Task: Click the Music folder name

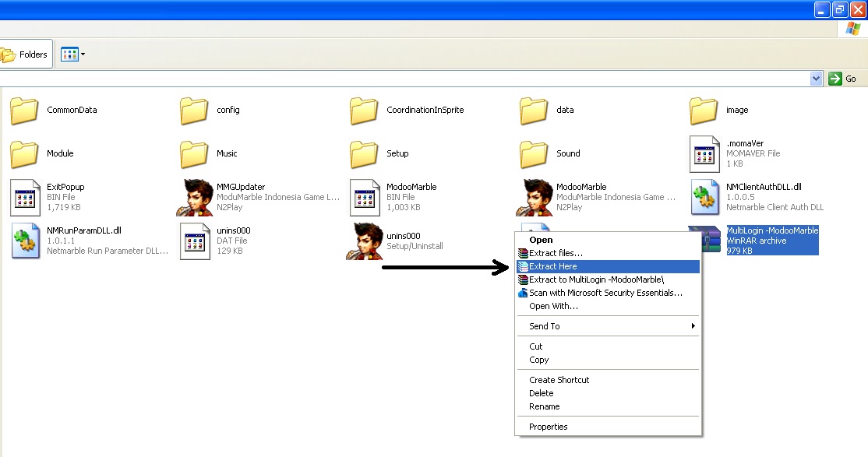Action: tap(227, 154)
